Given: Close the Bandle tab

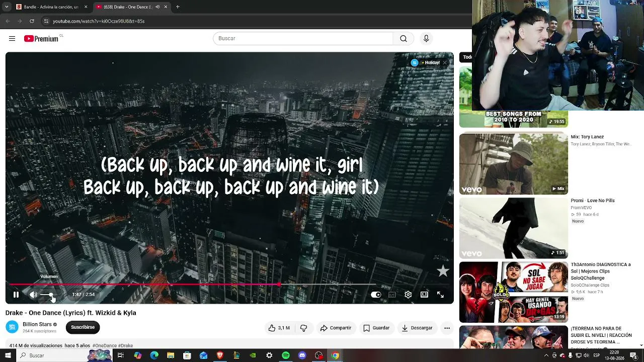Looking at the screenshot, I should [x=86, y=7].
